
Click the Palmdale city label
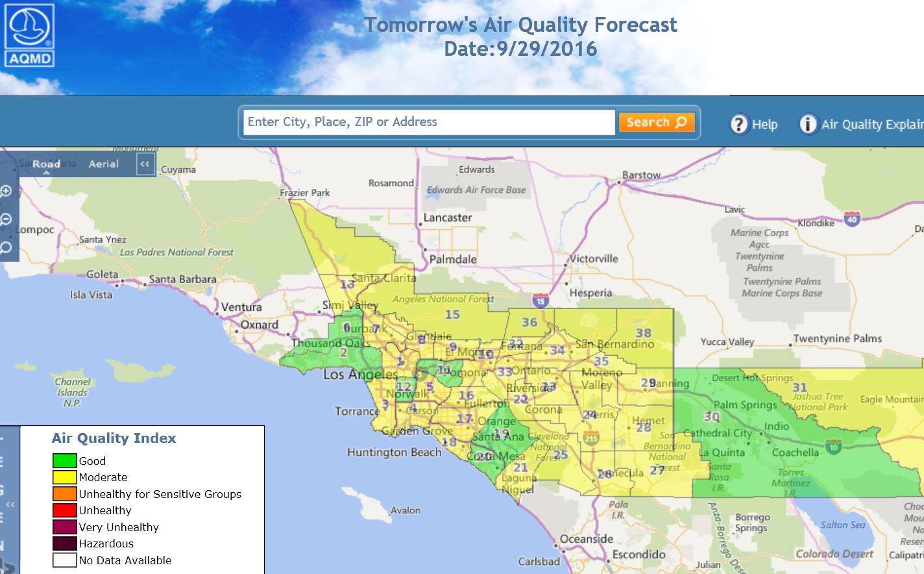[x=453, y=259]
